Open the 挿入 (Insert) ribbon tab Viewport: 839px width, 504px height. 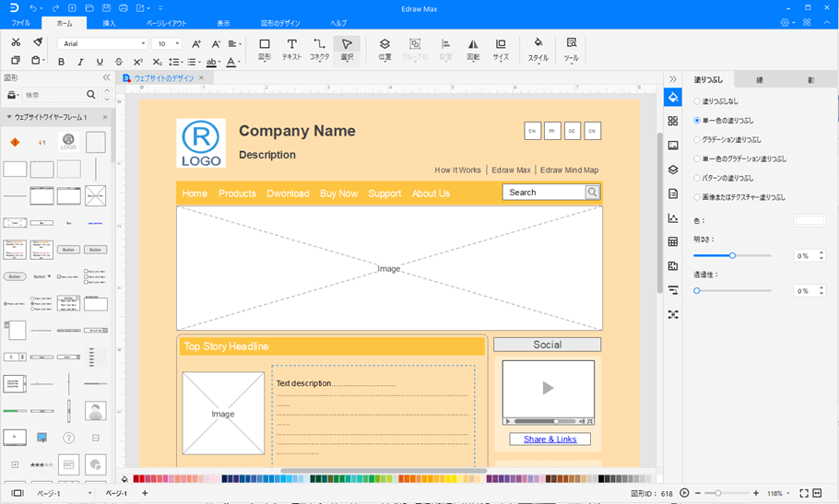(x=109, y=22)
